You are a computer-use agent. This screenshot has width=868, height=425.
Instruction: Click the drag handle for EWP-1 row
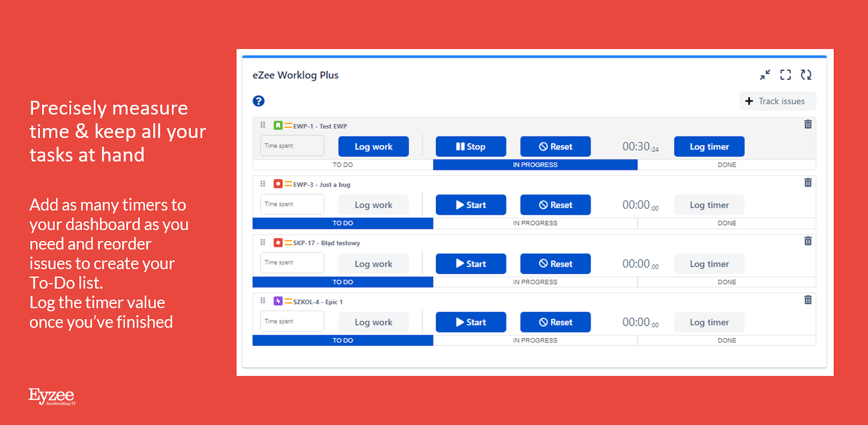click(263, 125)
